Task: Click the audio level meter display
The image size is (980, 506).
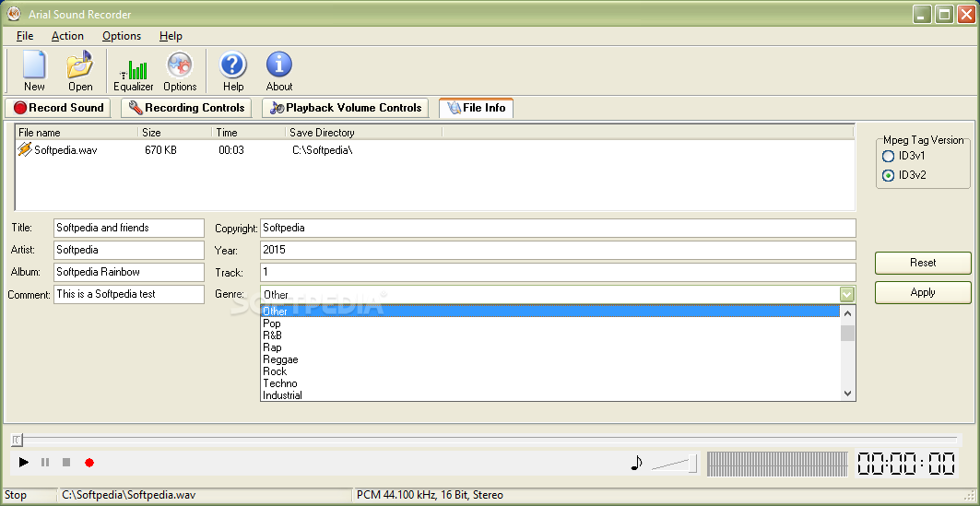Action: click(x=777, y=465)
